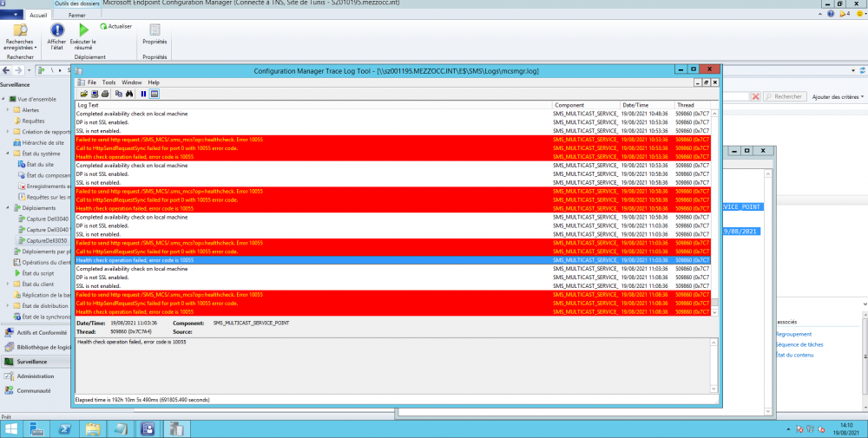Image resolution: width=868 pixels, height=438 pixels.
Task: Click scroll-up arrow of the log list scrollbar
Action: 714,114
